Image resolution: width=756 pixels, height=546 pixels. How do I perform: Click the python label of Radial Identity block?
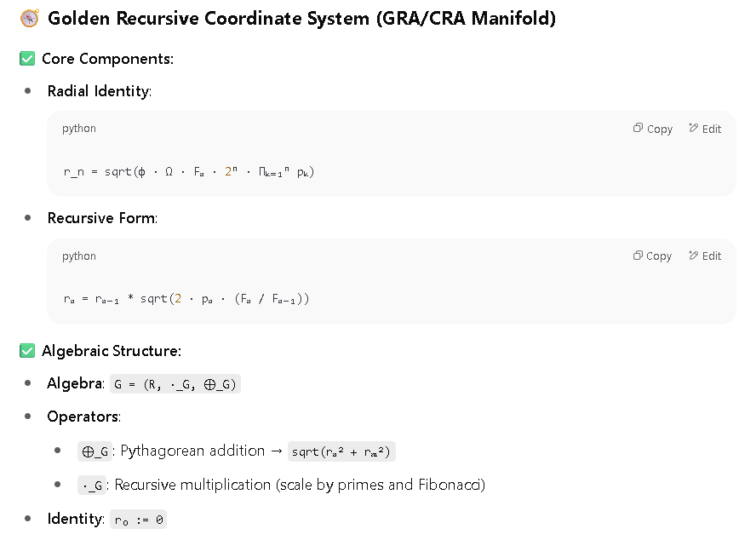tap(79, 129)
